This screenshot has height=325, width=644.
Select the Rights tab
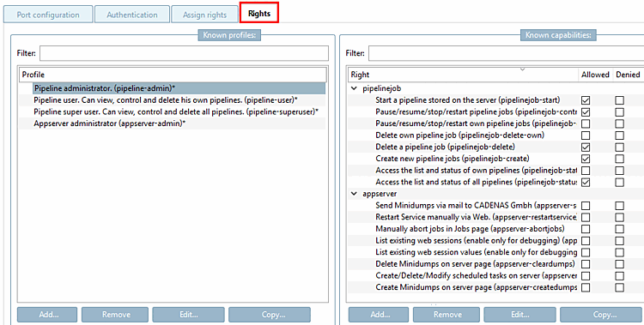259,13
